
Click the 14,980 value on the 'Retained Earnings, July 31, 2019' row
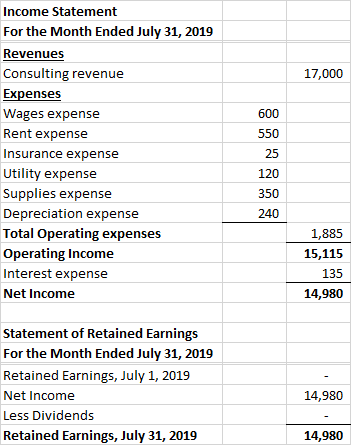click(323, 436)
